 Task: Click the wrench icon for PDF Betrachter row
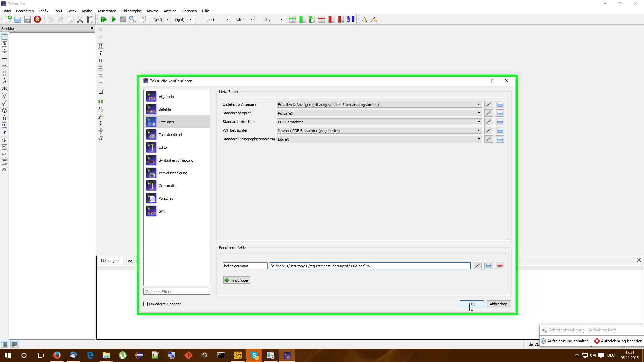pos(489,130)
